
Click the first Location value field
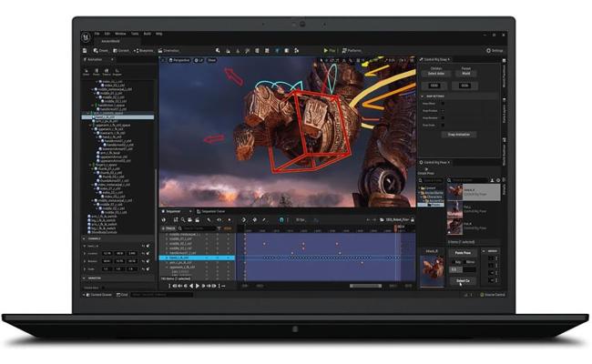pos(107,254)
